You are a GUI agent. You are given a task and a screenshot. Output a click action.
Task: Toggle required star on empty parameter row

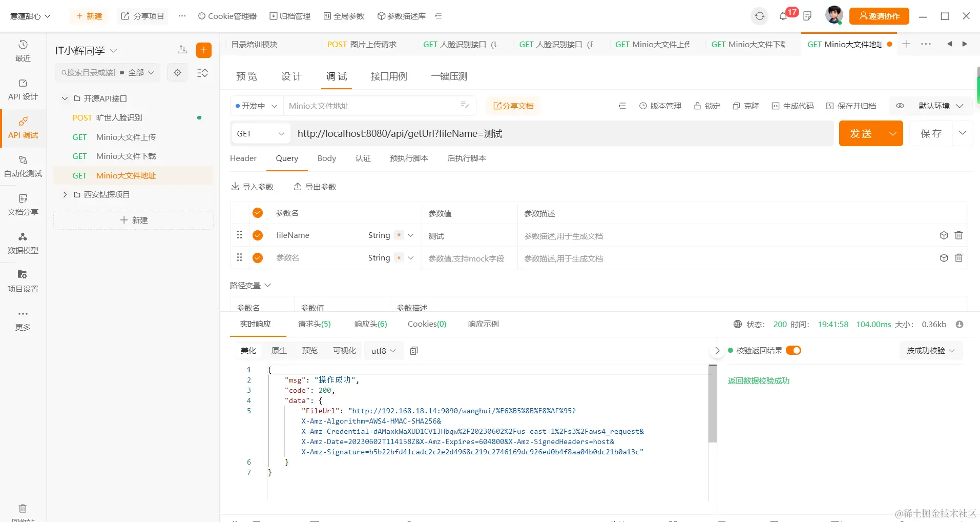399,258
